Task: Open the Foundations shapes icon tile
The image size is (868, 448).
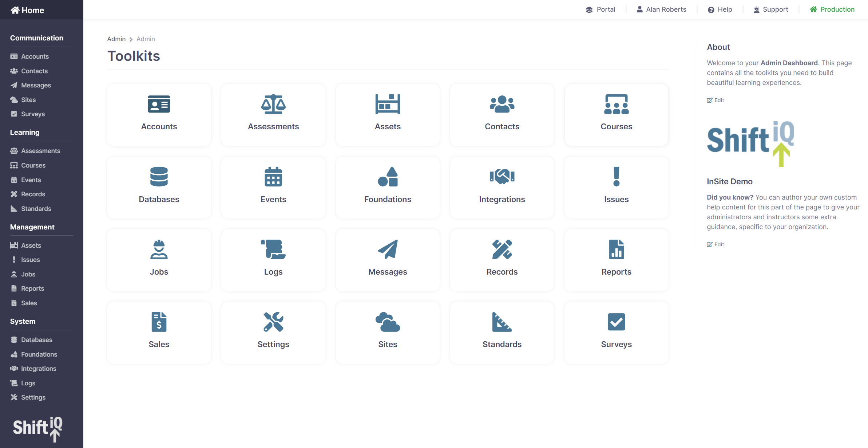Action: (x=387, y=177)
